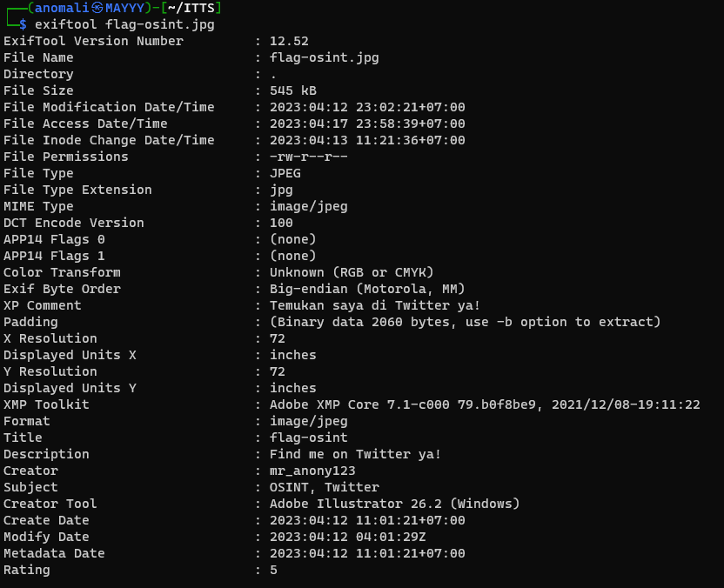Image resolution: width=724 pixels, height=588 pixels.
Task: Click the Adobe Illustrator 26.2 creator tool value
Action: click(394, 504)
